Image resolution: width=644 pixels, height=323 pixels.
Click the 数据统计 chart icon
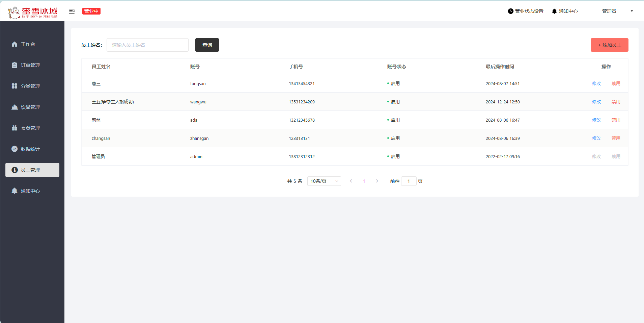click(x=15, y=149)
